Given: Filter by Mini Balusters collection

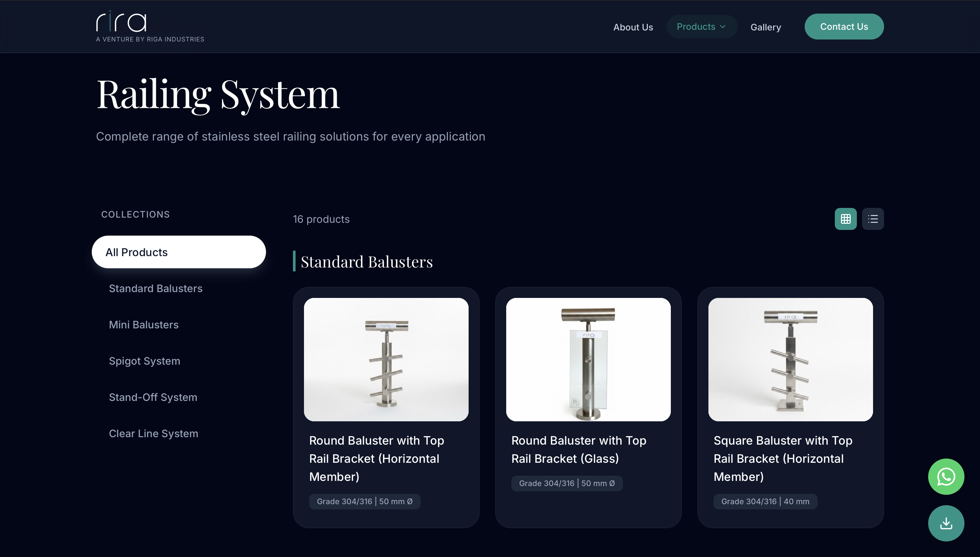Looking at the screenshot, I should coord(144,325).
